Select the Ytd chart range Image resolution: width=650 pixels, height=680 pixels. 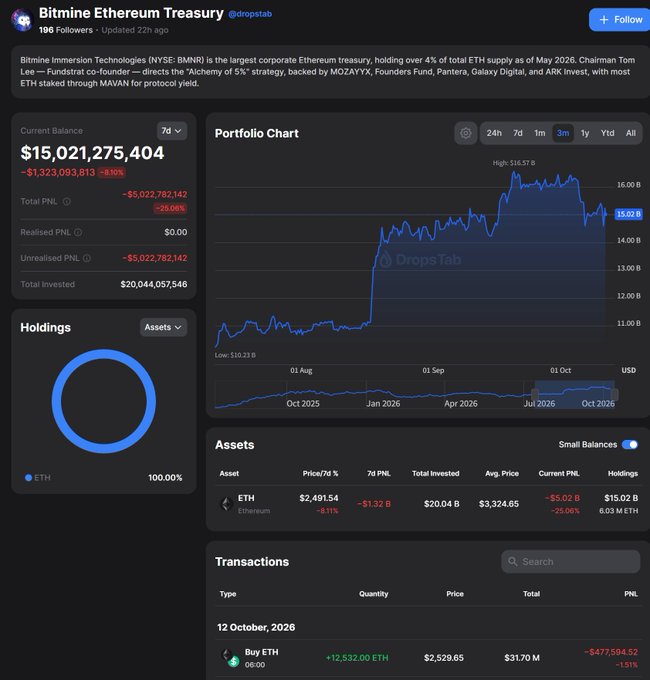[x=608, y=133]
